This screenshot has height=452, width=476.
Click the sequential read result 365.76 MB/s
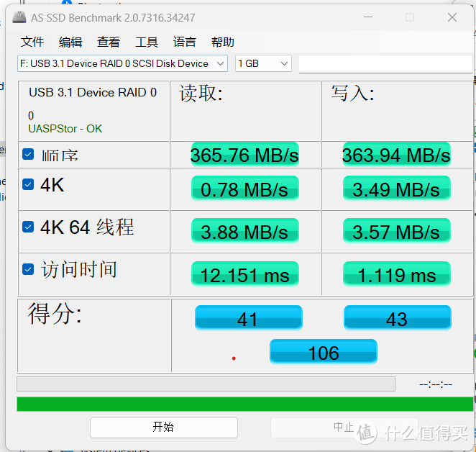tap(244, 155)
